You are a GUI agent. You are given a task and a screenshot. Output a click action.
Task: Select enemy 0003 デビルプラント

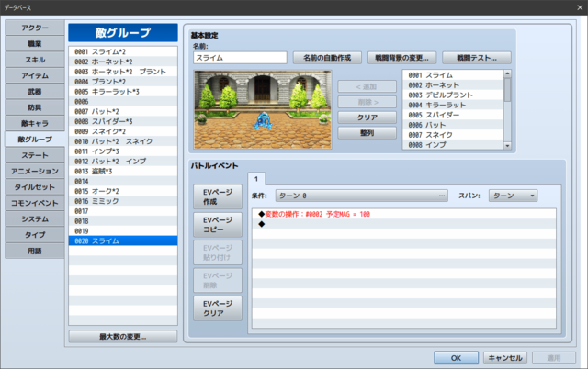tap(453, 95)
